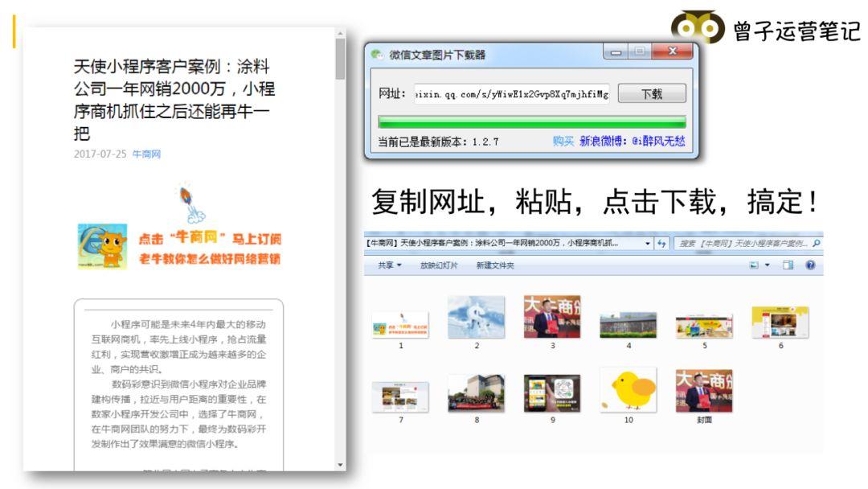The width and height of the screenshot is (868, 489).
Task: Click the magnifier icon in the Explorer search box
Action: [817, 243]
